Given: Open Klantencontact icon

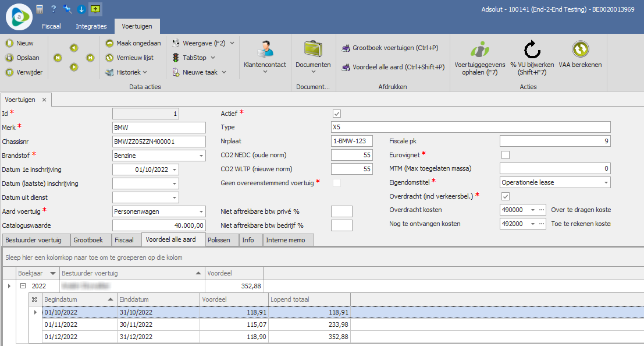Looking at the screenshot, I should [x=265, y=50].
